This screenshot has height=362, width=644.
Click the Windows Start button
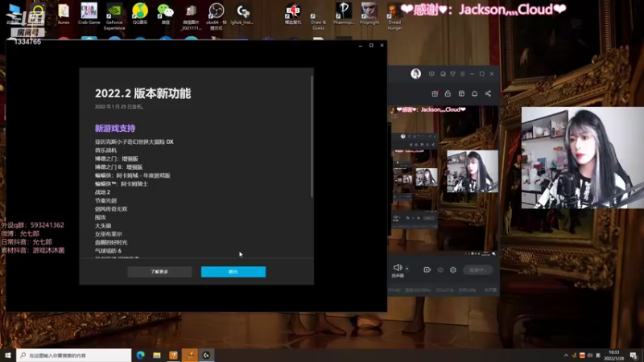pos(8,355)
